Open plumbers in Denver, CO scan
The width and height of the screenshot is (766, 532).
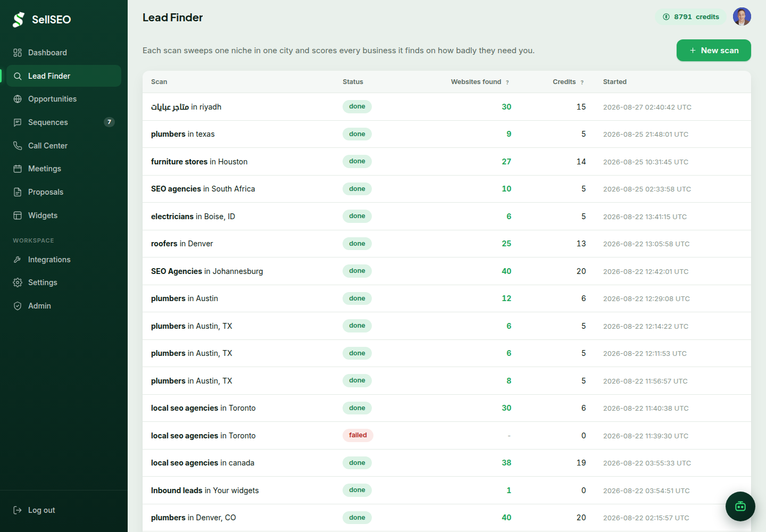(x=447, y=518)
